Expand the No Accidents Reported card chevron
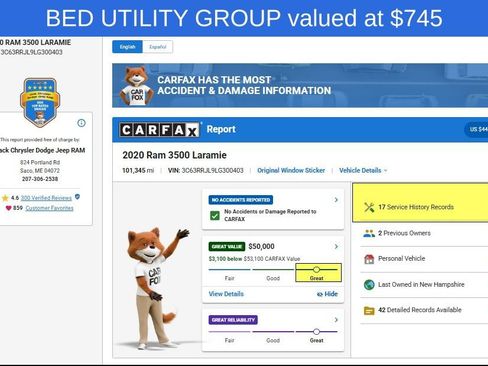The image size is (488, 366). pos(336,200)
